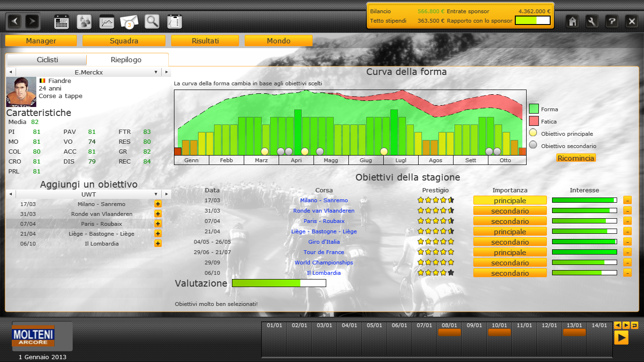Open the Squadra menu
The height and width of the screenshot is (362, 644).
coord(124,41)
